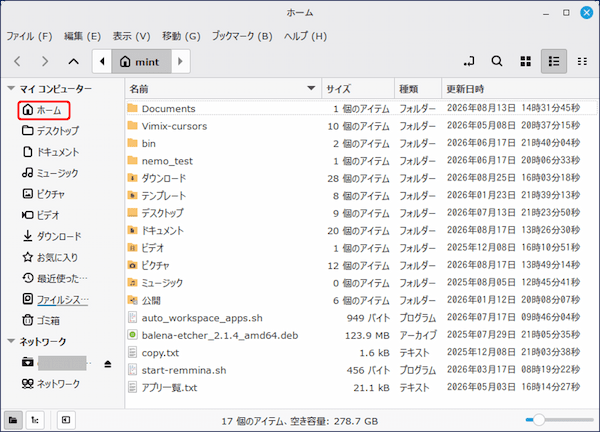Switch to icon grid view

tap(525, 61)
